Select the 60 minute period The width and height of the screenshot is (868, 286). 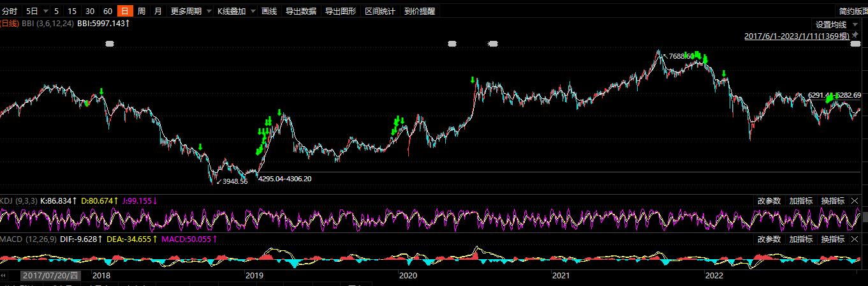(108, 11)
